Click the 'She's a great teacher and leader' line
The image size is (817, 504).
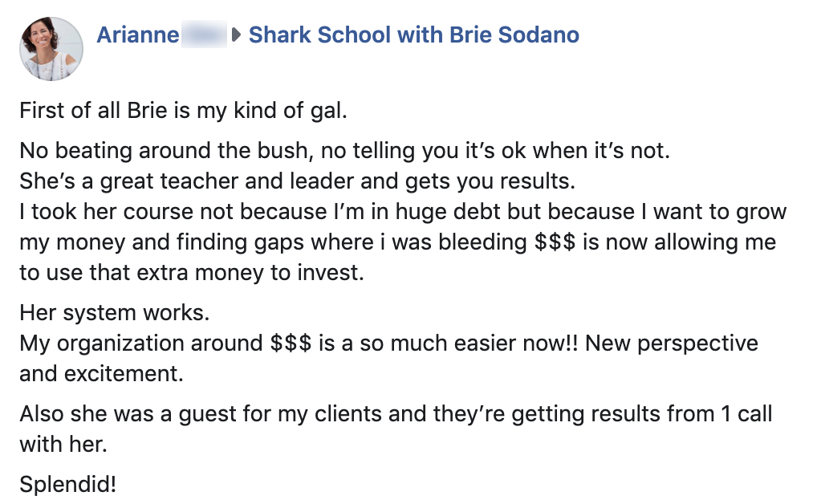tap(298, 181)
